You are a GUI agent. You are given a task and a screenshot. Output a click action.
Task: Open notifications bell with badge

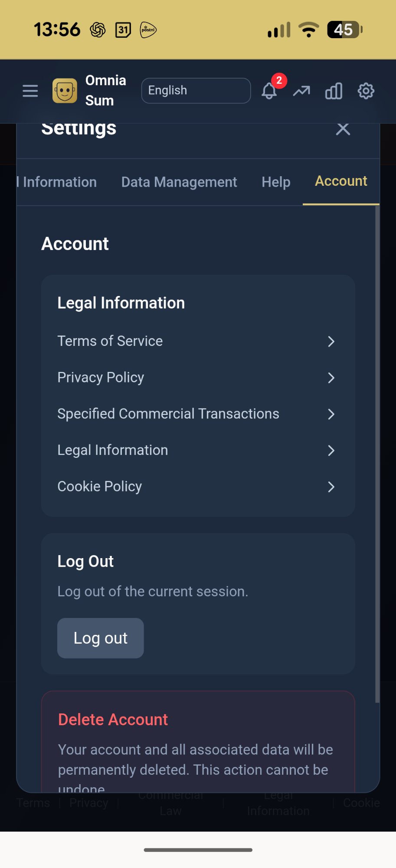[269, 91]
